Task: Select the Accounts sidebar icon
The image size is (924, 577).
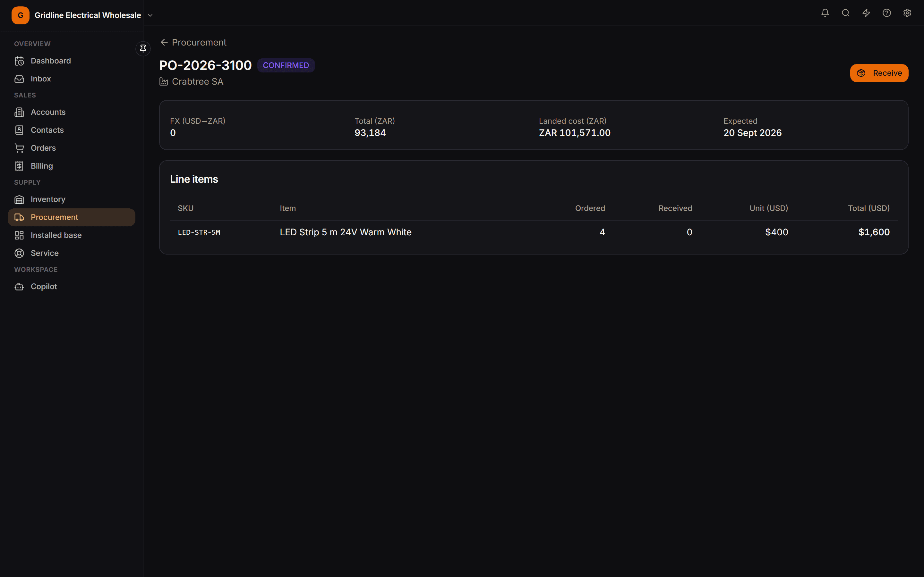Action: click(19, 112)
